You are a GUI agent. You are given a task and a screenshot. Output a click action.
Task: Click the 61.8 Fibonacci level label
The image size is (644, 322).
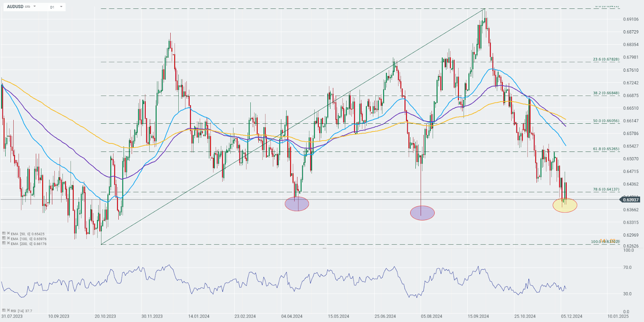tap(606, 149)
